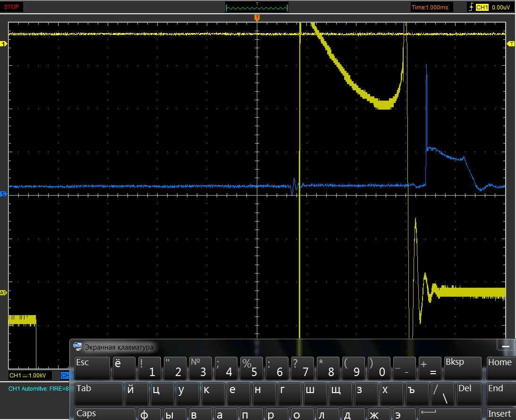Click the orange trigger position marker
The height and width of the screenshot is (420, 516).
(257, 18)
